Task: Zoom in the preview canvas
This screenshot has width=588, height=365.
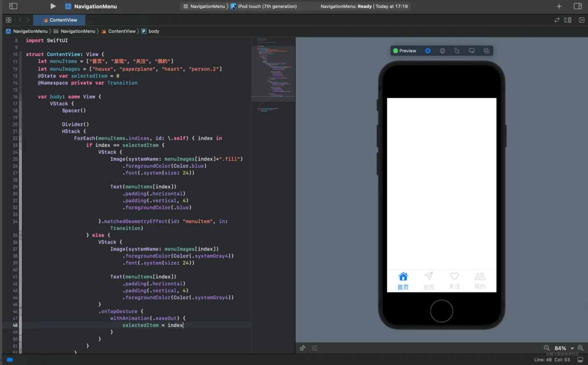Action: 580,348
